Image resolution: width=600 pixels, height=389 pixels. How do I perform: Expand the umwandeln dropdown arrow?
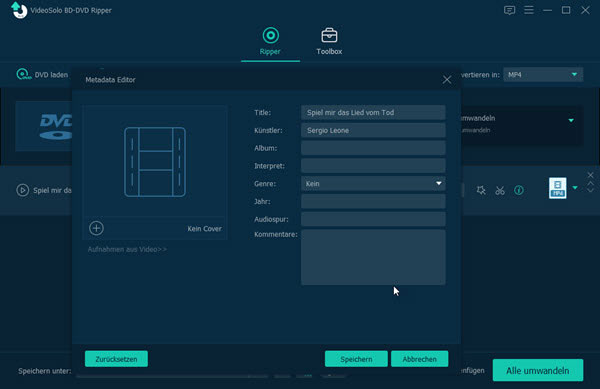coord(571,120)
